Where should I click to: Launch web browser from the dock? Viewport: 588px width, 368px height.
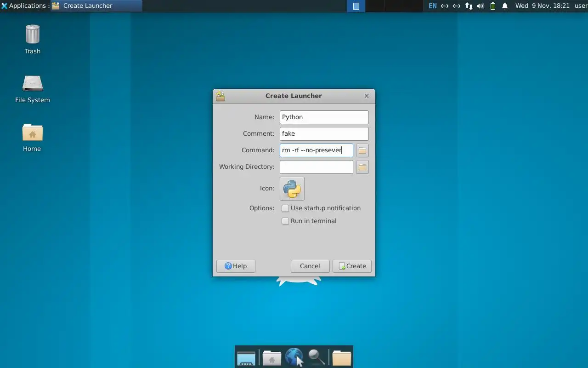(x=294, y=357)
